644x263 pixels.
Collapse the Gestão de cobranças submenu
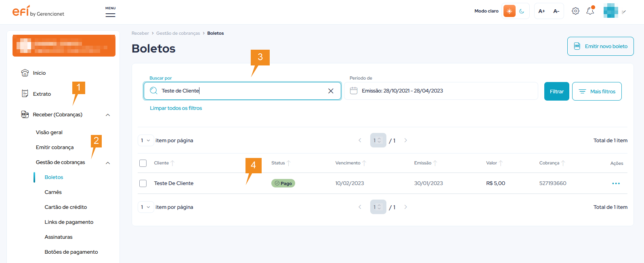108,163
